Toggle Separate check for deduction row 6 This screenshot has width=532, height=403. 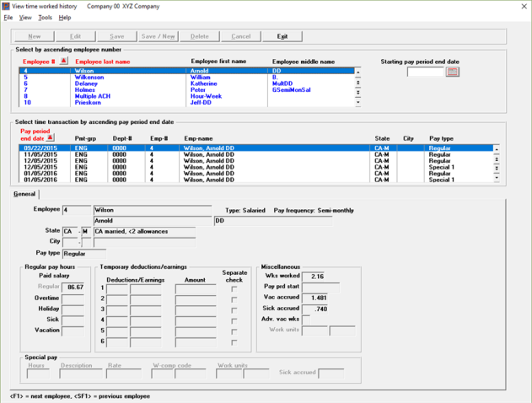click(x=234, y=342)
